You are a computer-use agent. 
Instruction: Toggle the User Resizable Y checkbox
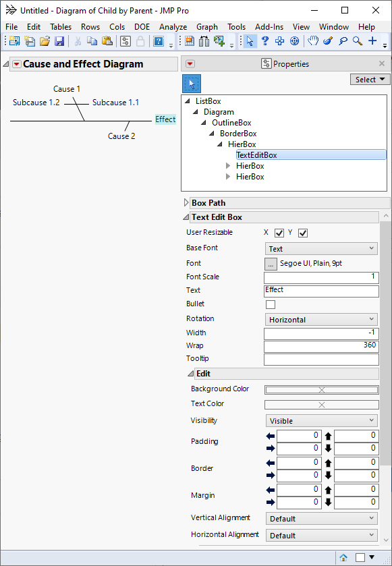pyautogui.click(x=303, y=233)
